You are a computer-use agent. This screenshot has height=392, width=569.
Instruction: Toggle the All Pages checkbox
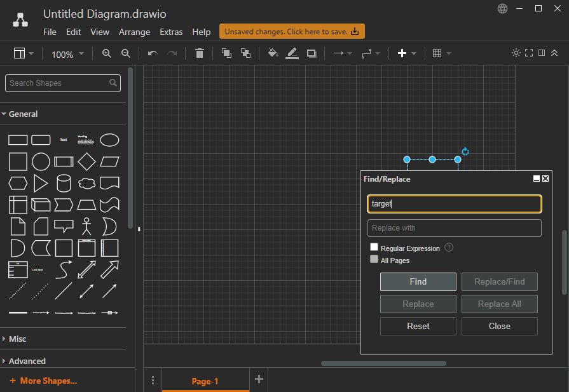374,259
